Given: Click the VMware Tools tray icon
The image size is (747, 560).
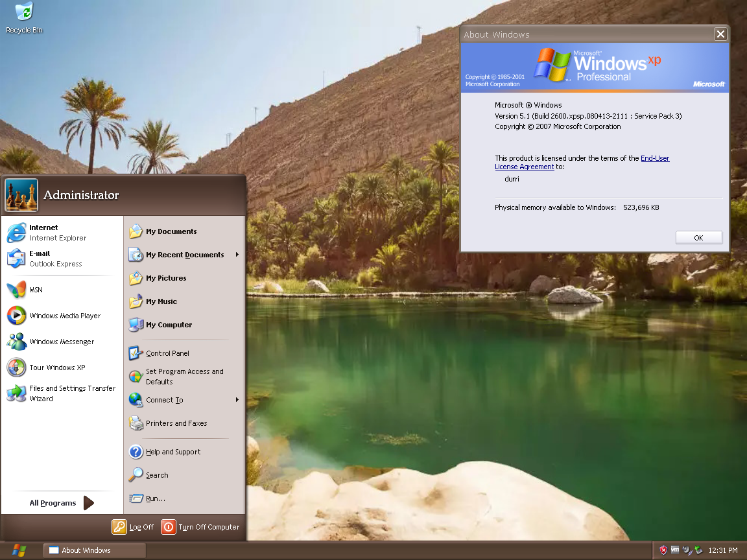Looking at the screenshot, I should 674,550.
